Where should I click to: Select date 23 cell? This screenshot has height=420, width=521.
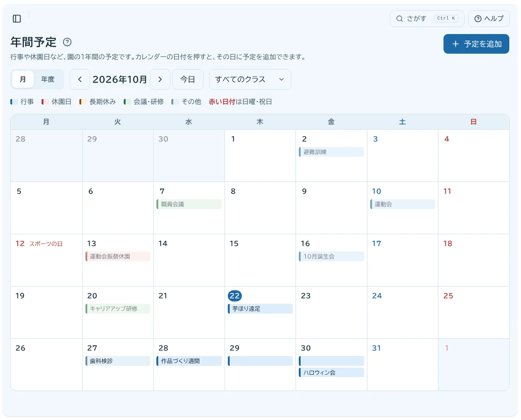(x=331, y=312)
